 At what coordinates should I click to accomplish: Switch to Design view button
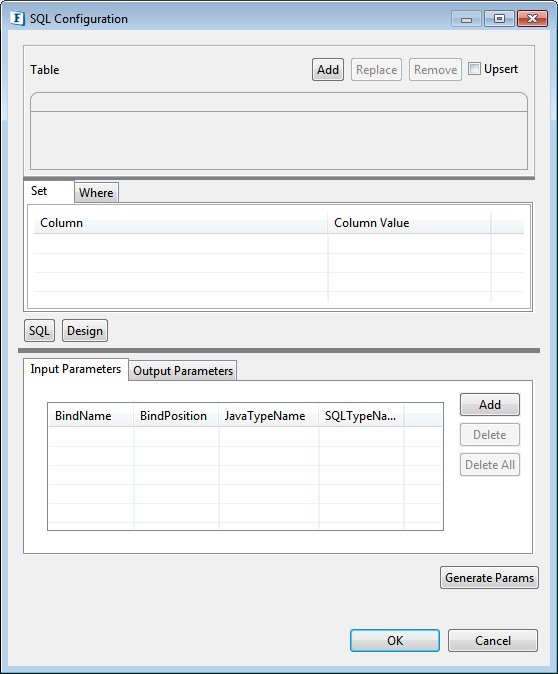[85, 331]
